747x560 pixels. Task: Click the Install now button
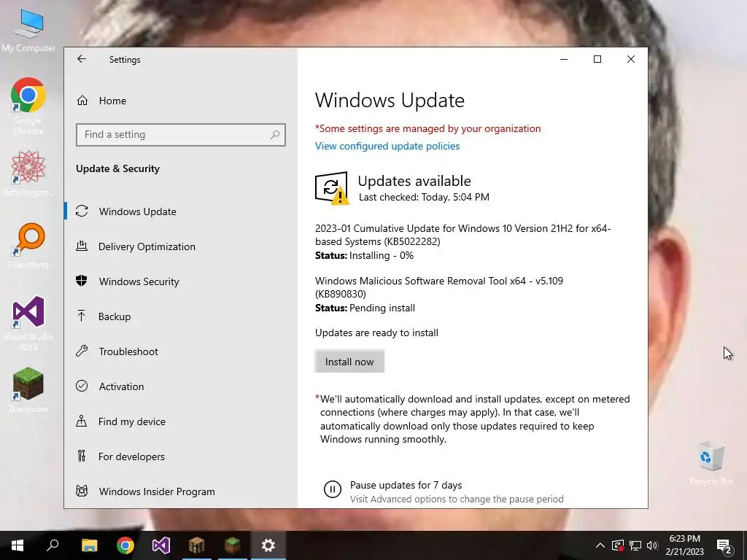349,362
